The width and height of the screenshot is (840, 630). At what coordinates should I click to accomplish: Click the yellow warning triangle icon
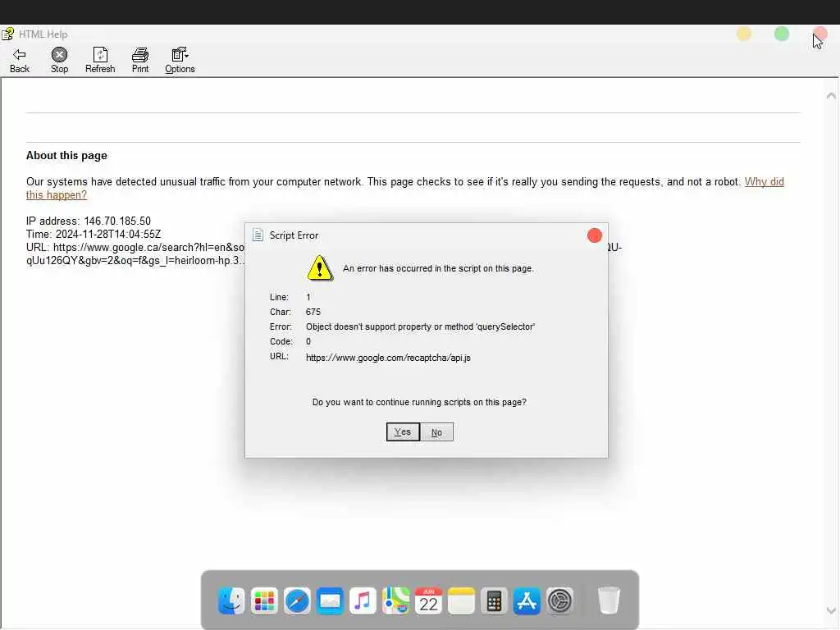[x=320, y=268]
